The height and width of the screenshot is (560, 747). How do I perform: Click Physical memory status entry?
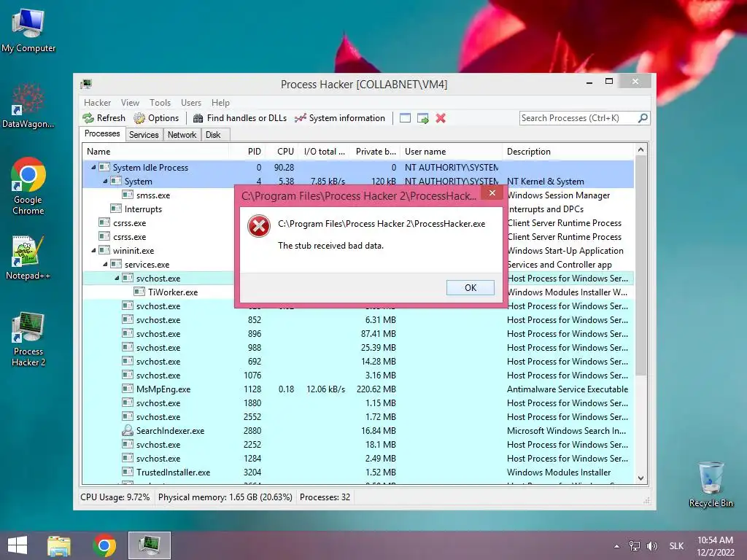225,497
